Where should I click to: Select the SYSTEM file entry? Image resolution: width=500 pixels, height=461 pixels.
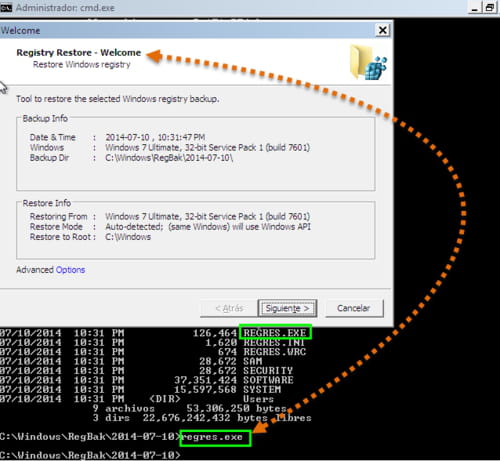pyautogui.click(x=262, y=389)
